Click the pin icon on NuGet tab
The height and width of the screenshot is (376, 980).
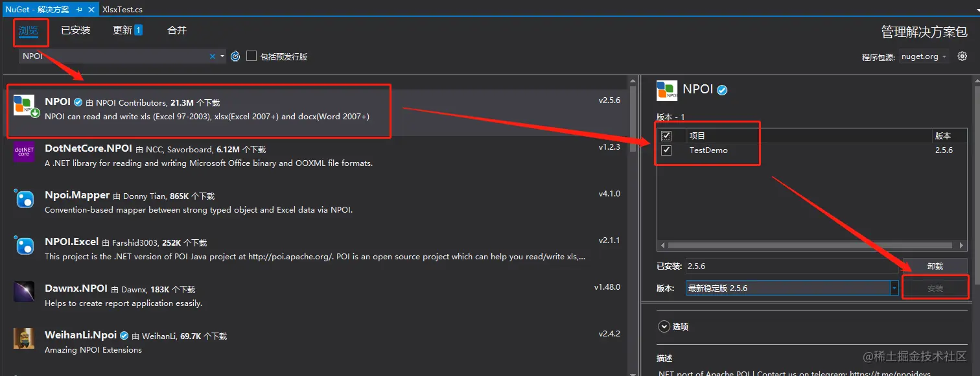click(78, 10)
